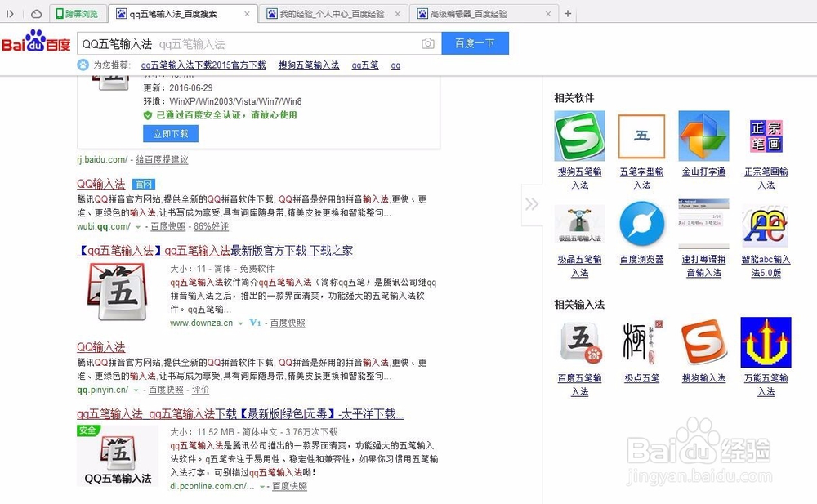Open 百度快照 for pconline result

coord(289,486)
